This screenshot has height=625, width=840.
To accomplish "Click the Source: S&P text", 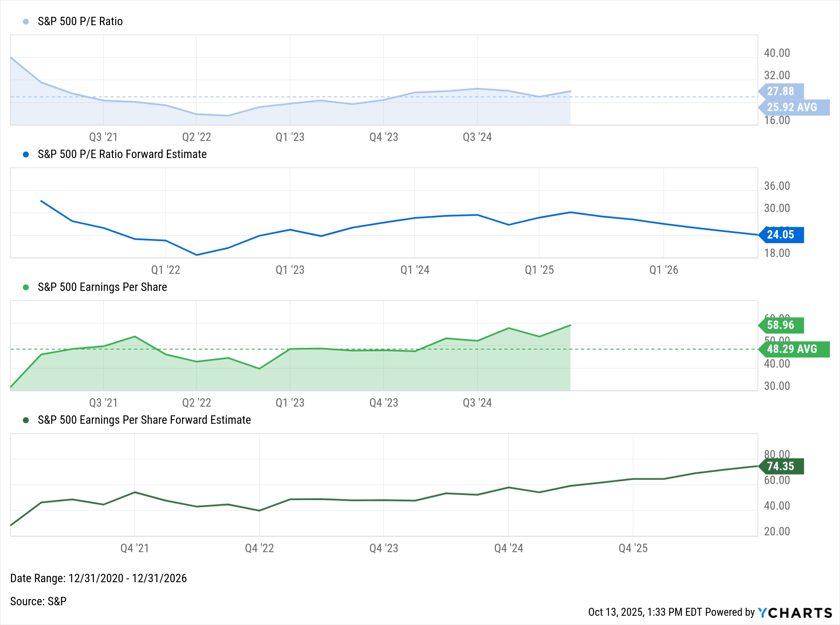I will click(38, 601).
